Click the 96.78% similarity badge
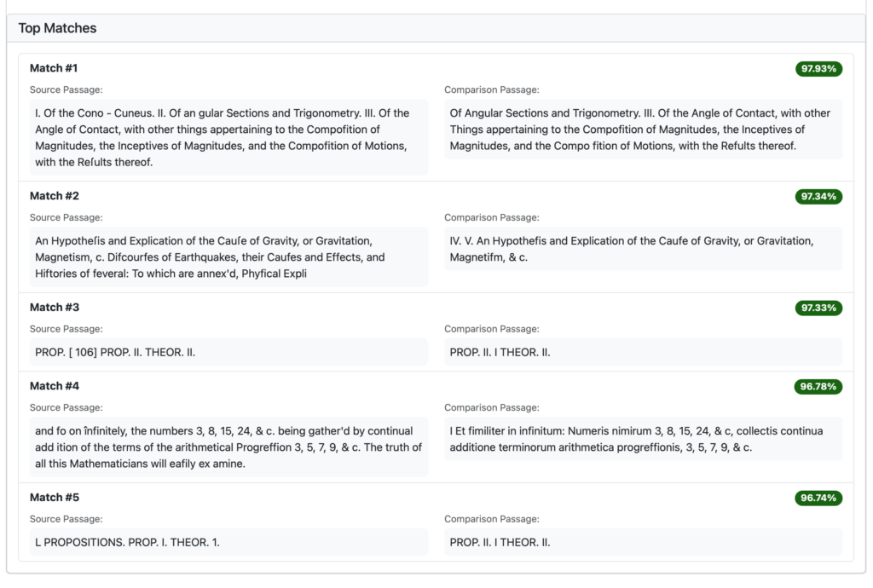The width and height of the screenshot is (873, 588). (818, 387)
